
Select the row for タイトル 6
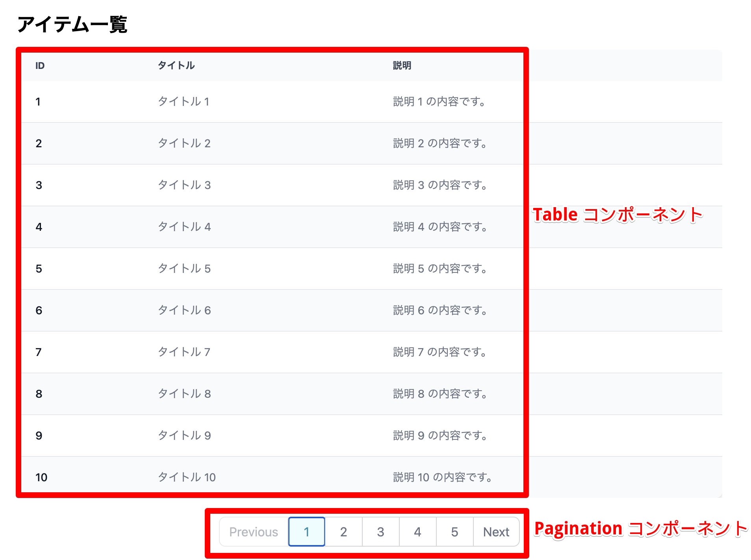tap(184, 310)
